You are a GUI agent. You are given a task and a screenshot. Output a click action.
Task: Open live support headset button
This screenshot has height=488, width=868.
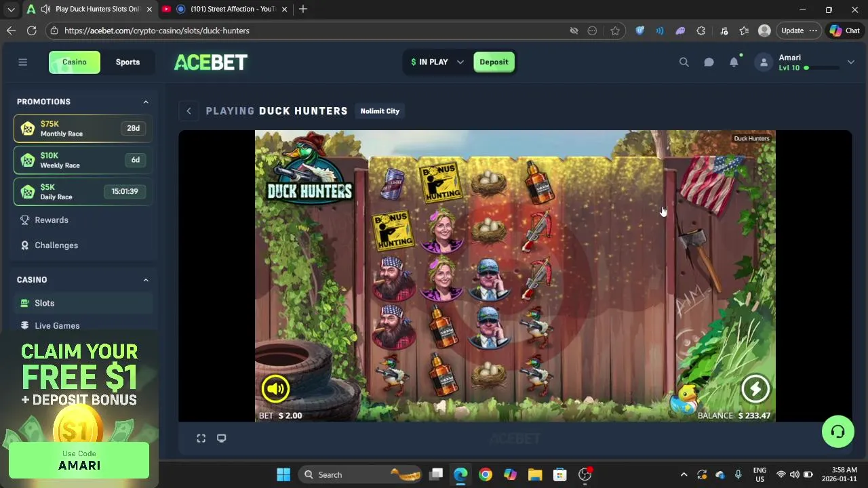(837, 432)
